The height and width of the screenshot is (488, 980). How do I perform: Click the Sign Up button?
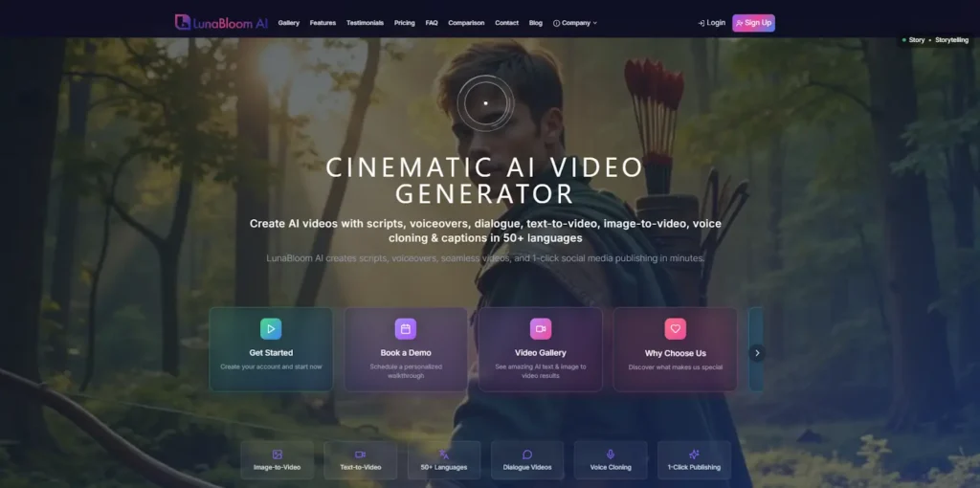(754, 23)
